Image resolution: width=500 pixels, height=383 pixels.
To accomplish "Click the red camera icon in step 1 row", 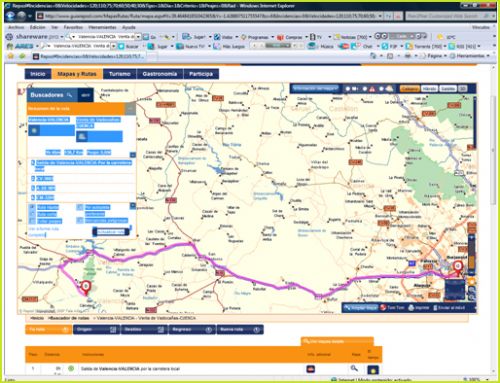I will [x=311, y=369].
